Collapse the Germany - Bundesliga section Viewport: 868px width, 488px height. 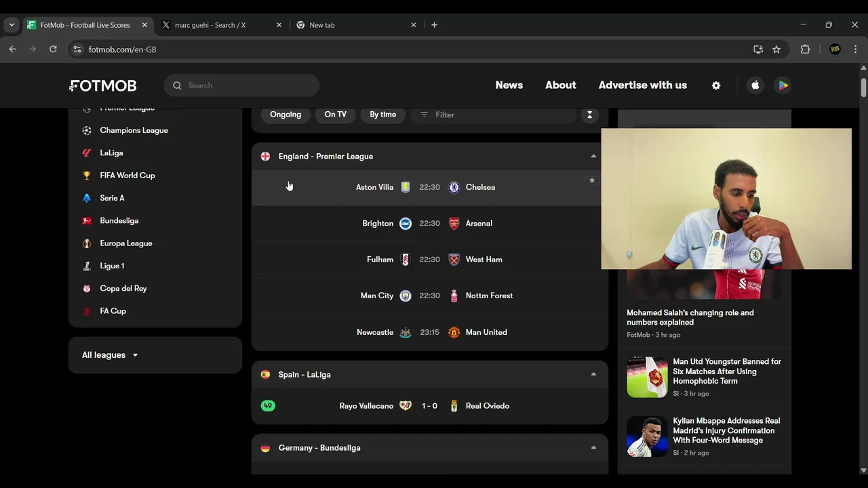pos(593,447)
